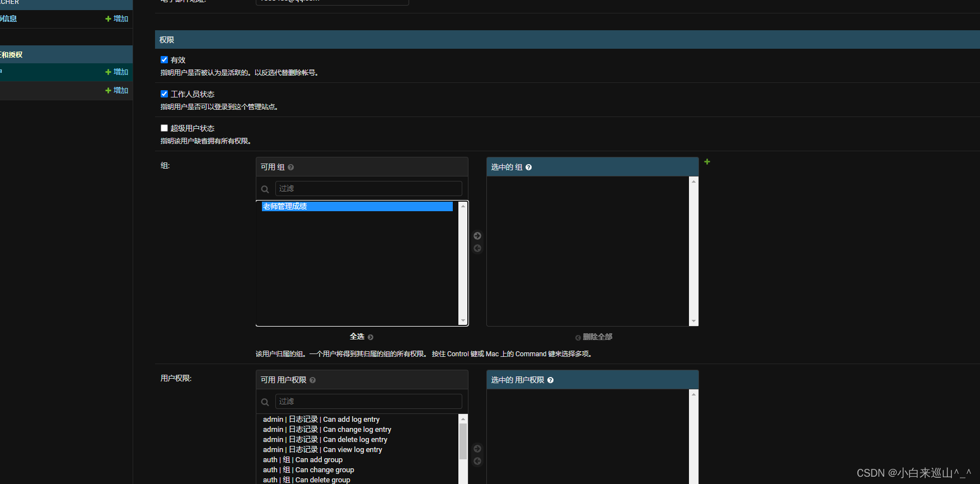Click scroll-up arrow of chosen permissions list
The height and width of the screenshot is (484, 980).
pos(693,394)
